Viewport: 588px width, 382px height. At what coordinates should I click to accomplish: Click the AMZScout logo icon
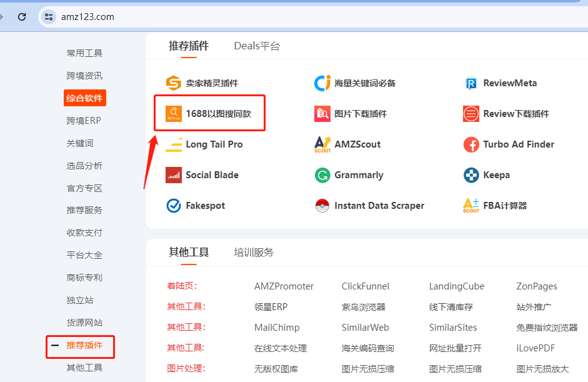[x=322, y=144]
